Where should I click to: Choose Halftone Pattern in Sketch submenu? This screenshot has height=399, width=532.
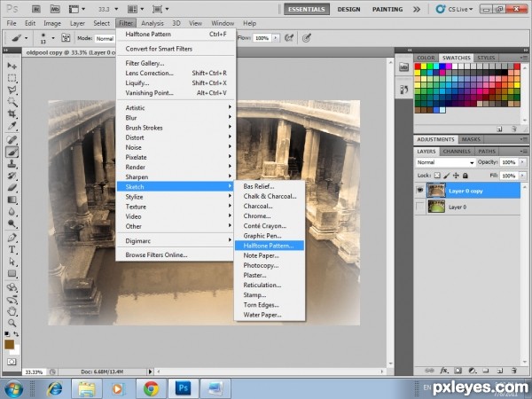(x=269, y=246)
